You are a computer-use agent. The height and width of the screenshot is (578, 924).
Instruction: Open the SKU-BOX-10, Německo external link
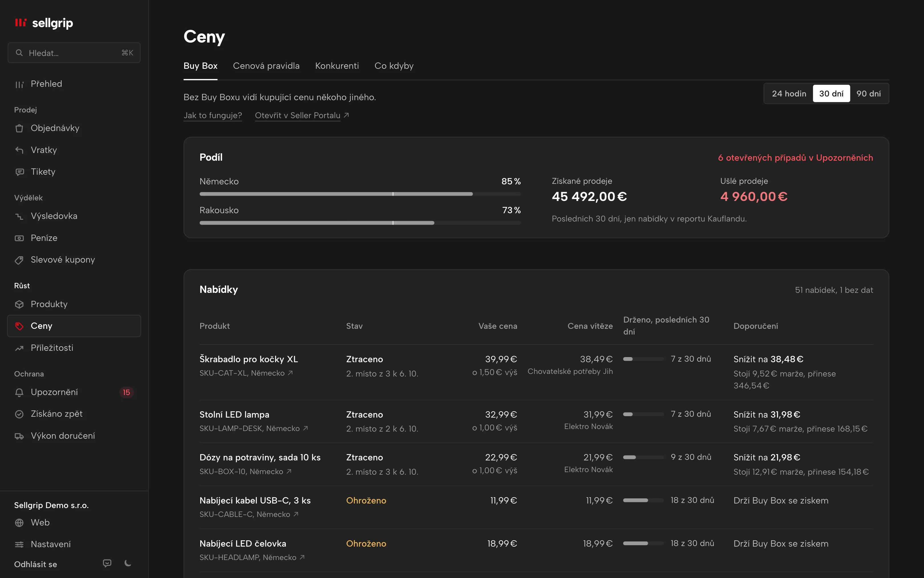tap(246, 472)
